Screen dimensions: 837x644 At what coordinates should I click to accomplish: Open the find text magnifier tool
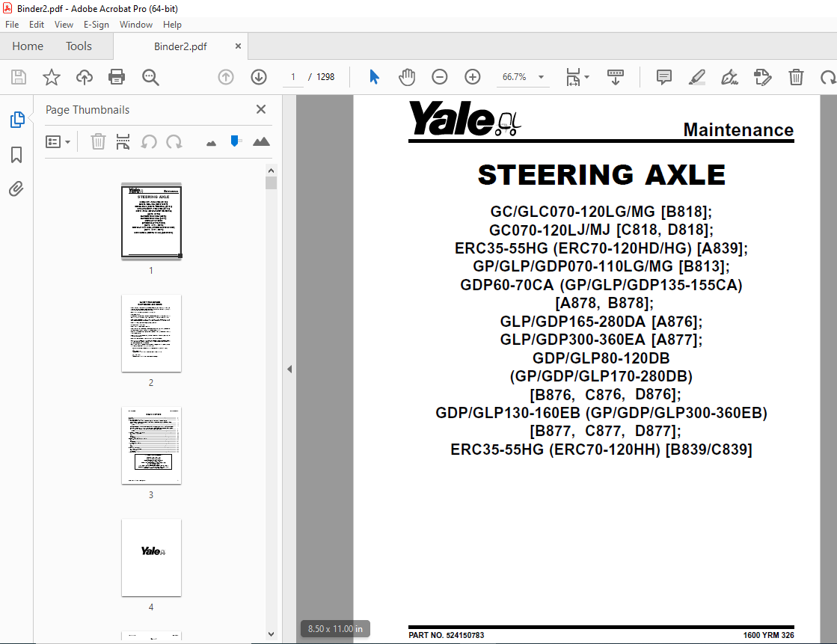pos(150,78)
